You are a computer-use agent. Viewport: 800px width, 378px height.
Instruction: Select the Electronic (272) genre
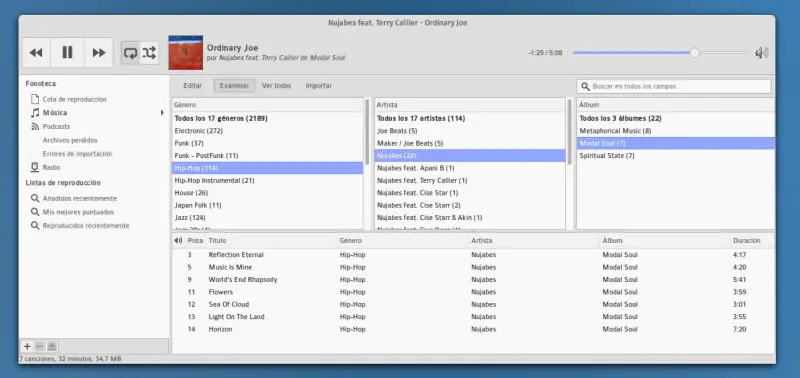[267, 131]
